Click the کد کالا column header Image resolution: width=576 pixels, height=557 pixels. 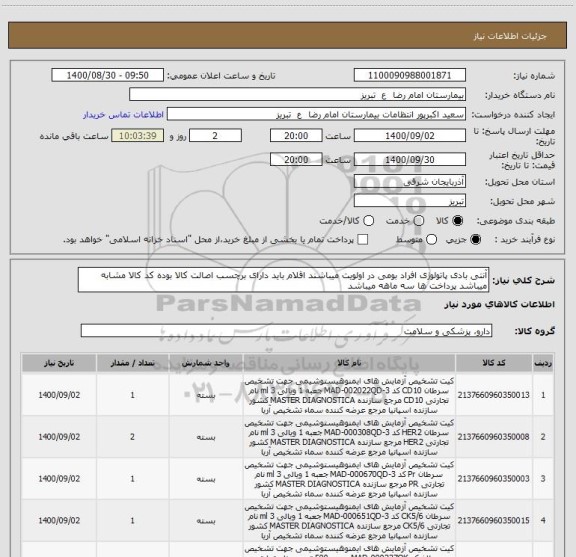[x=494, y=363]
